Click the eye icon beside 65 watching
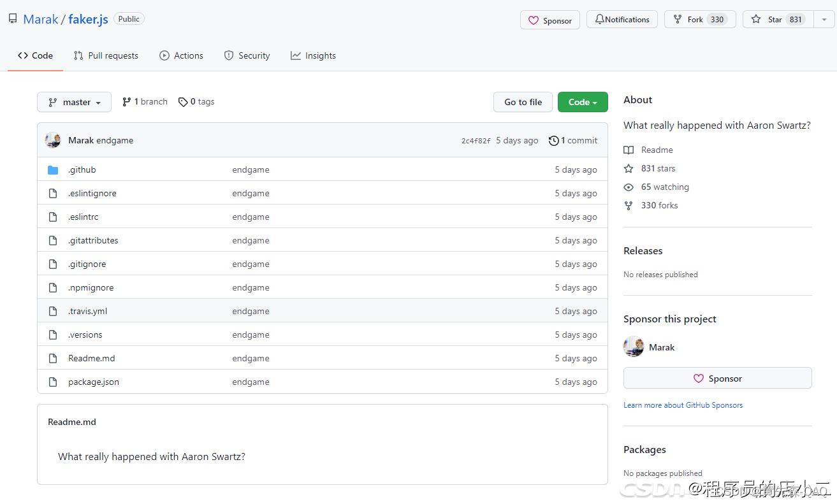The width and height of the screenshot is (837, 504). pyautogui.click(x=629, y=187)
